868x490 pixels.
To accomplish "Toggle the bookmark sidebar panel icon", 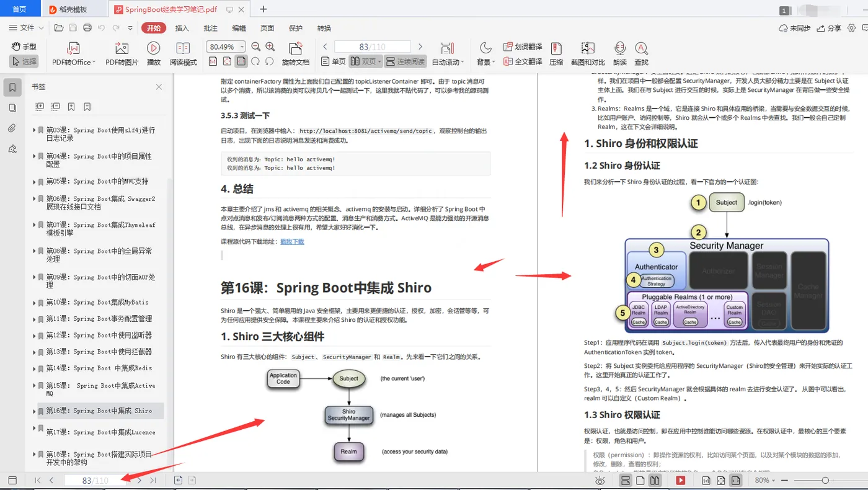I will 12,87.
